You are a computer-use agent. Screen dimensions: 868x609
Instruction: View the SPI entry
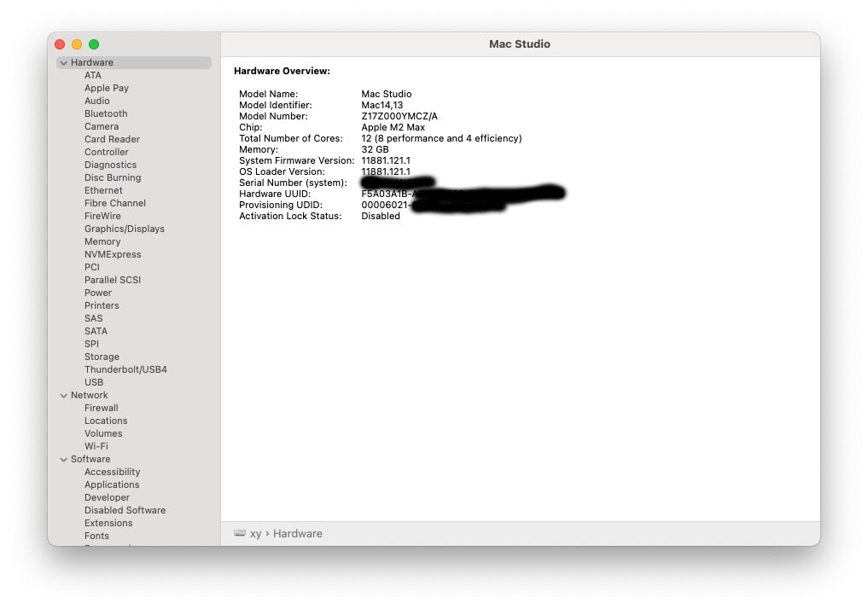(x=91, y=344)
